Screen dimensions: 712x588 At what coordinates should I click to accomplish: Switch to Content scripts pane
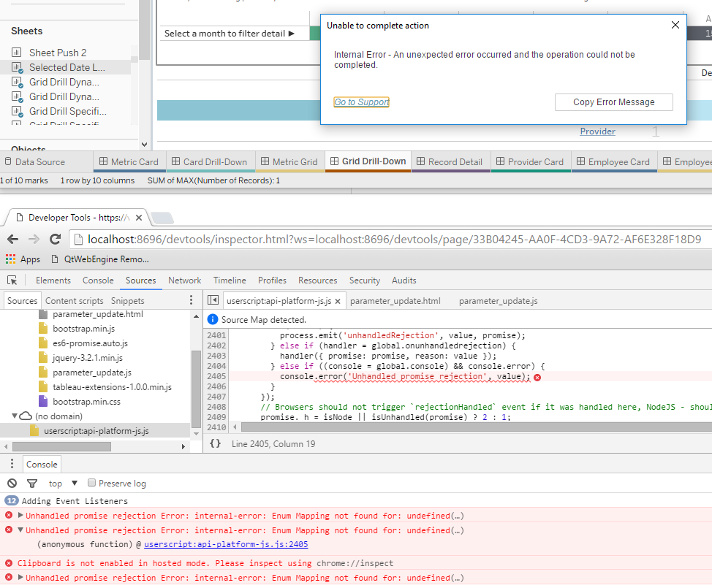coord(75,301)
